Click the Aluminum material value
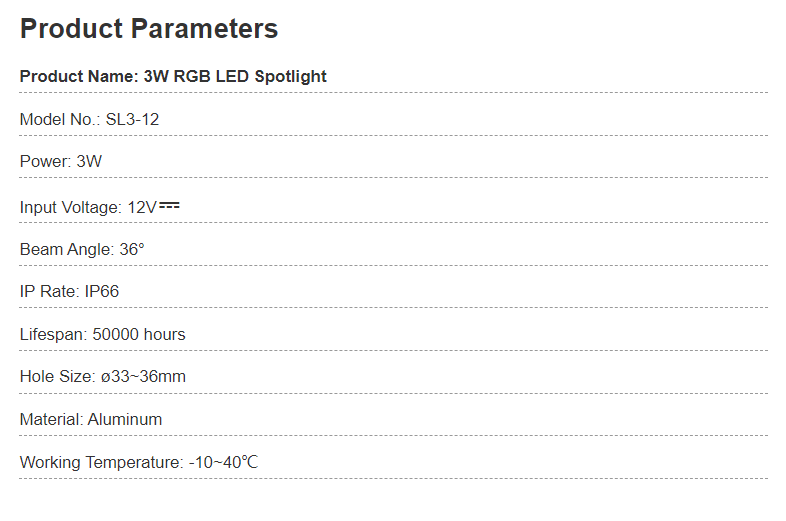The image size is (786, 521). 125,420
